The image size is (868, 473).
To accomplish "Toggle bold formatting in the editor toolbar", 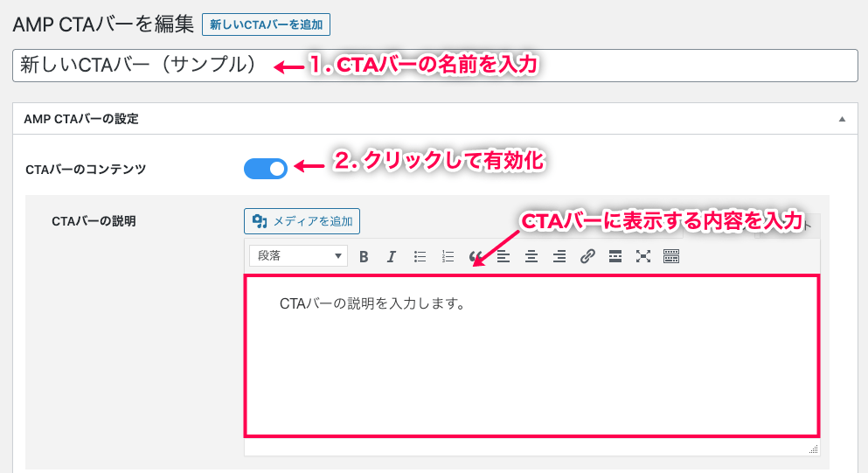I will pyautogui.click(x=364, y=256).
